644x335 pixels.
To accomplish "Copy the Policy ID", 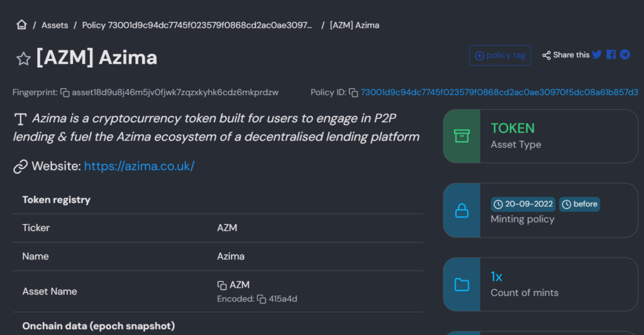I will [353, 93].
